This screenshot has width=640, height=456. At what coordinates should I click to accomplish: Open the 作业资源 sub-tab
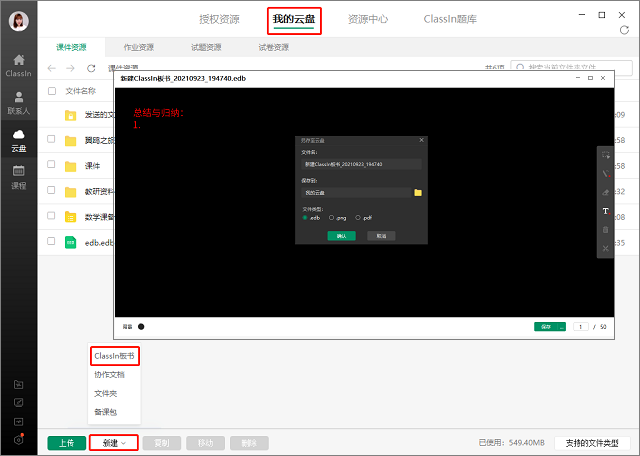click(139, 47)
